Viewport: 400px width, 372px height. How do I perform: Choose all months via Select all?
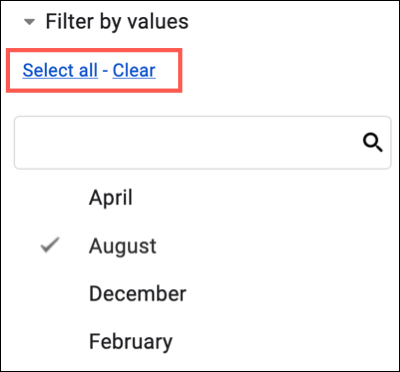click(x=60, y=70)
